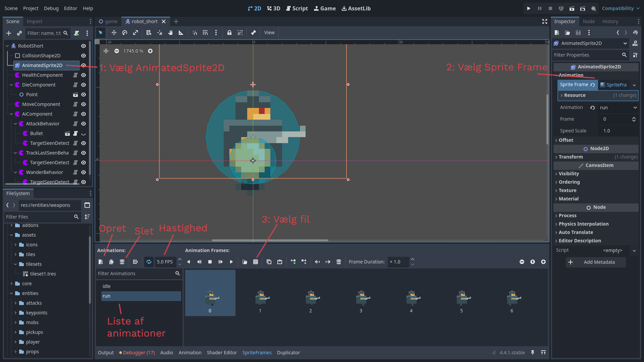The height and width of the screenshot is (362, 644).
Task: Add frames from sprite sheet grid
Action: click(256, 262)
